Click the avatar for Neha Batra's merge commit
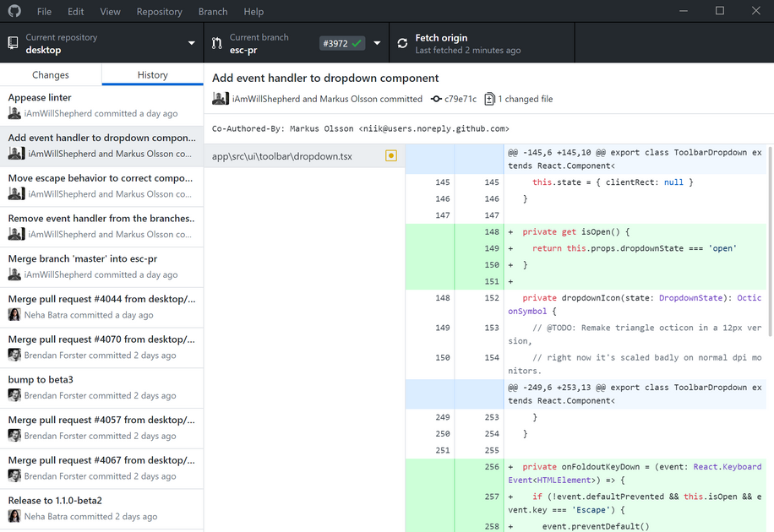 [x=12, y=313]
